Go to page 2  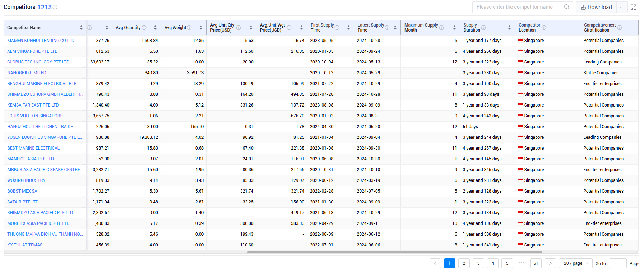tap(464, 263)
